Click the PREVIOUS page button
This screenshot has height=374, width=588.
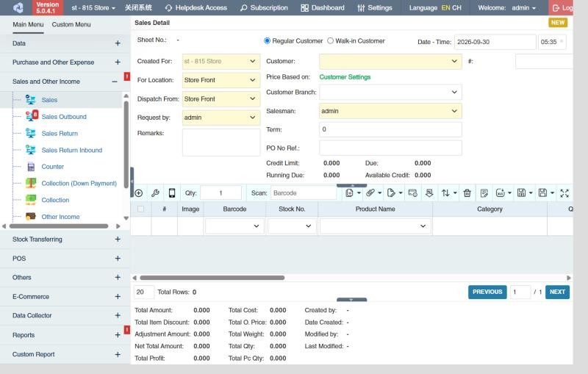487,292
